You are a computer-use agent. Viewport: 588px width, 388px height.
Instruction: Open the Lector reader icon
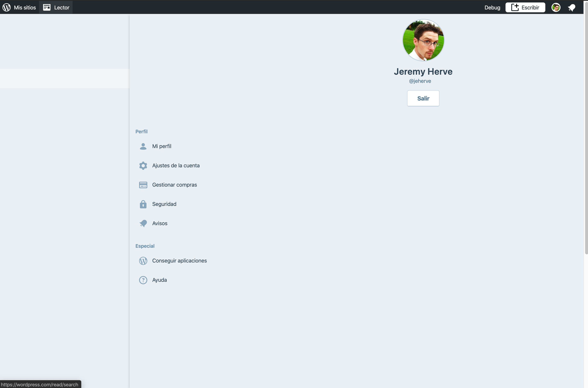pos(47,7)
